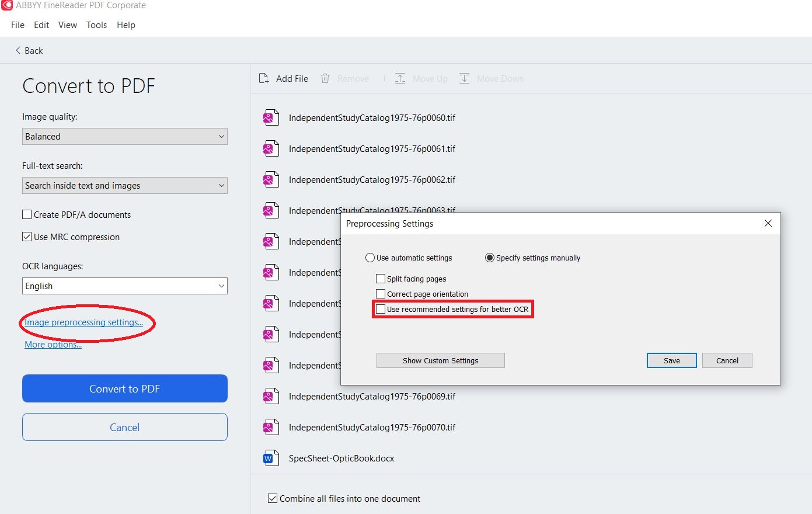812x514 pixels.
Task: Click Show Custom Settings button
Action: pyautogui.click(x=440, y=361)
